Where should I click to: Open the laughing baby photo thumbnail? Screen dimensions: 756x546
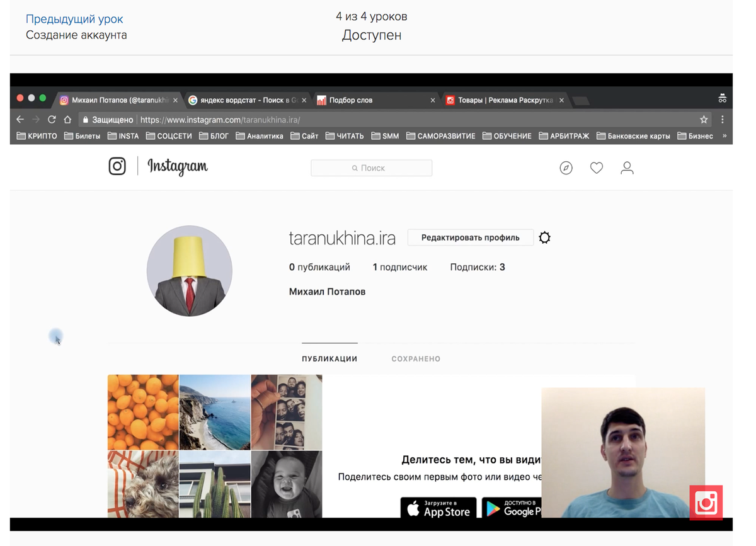tap(287, 484)
